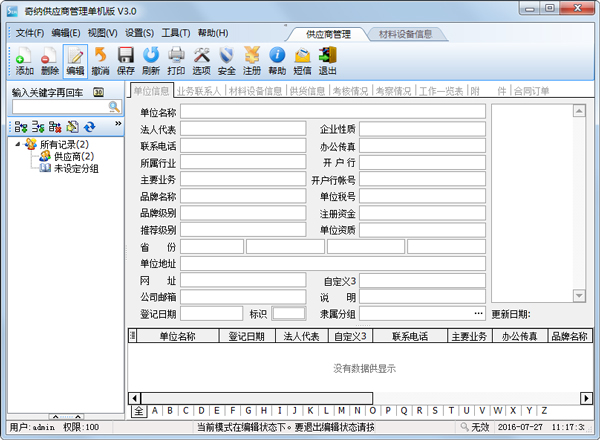Open the 安全 shield icon

pos(227,61)
